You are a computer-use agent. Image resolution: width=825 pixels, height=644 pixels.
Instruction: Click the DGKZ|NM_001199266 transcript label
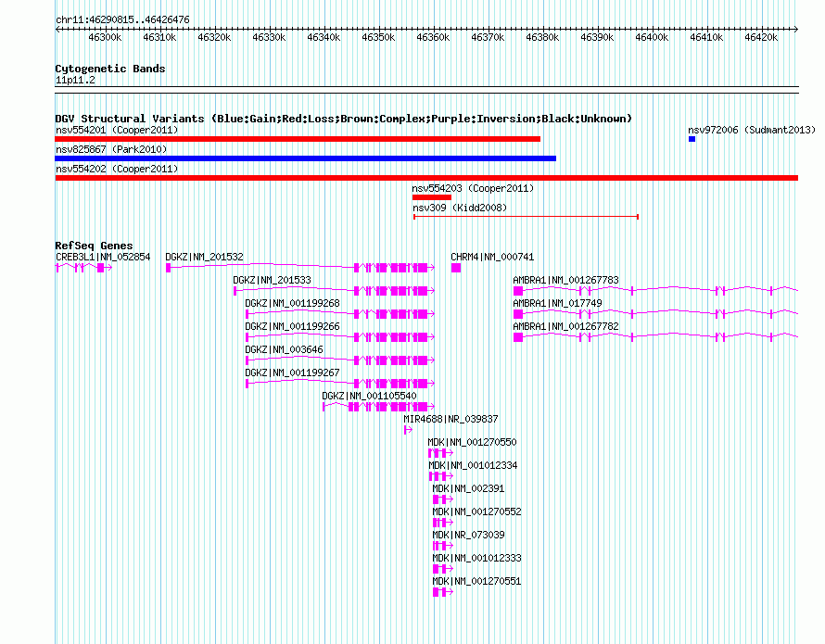[292, 326]
